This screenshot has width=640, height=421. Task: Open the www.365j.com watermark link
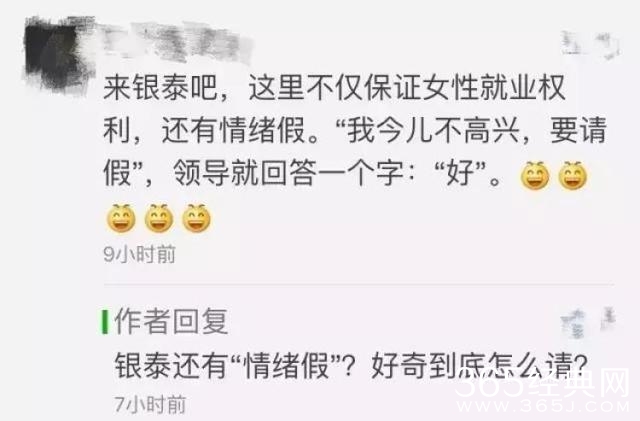(x=543, y=406)
